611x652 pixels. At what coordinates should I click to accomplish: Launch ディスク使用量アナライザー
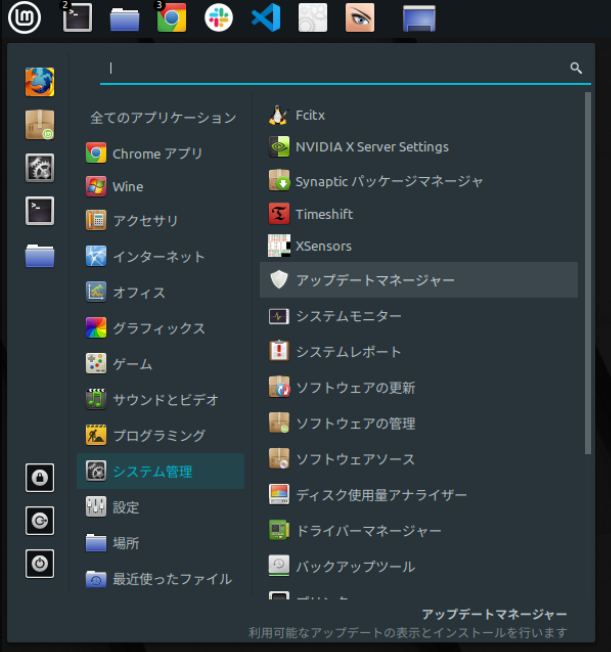(419, 495)
